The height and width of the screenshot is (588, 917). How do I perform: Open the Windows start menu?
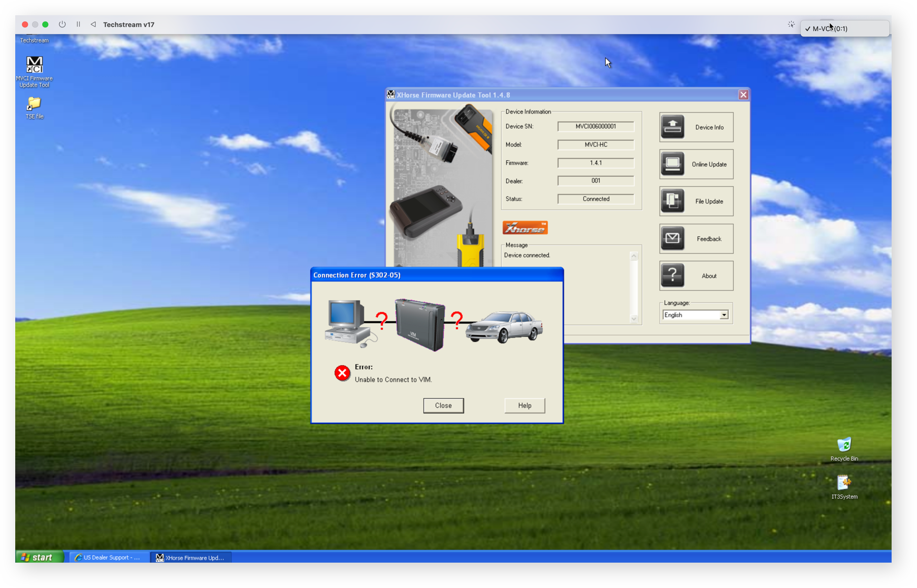tap(39, 557)
